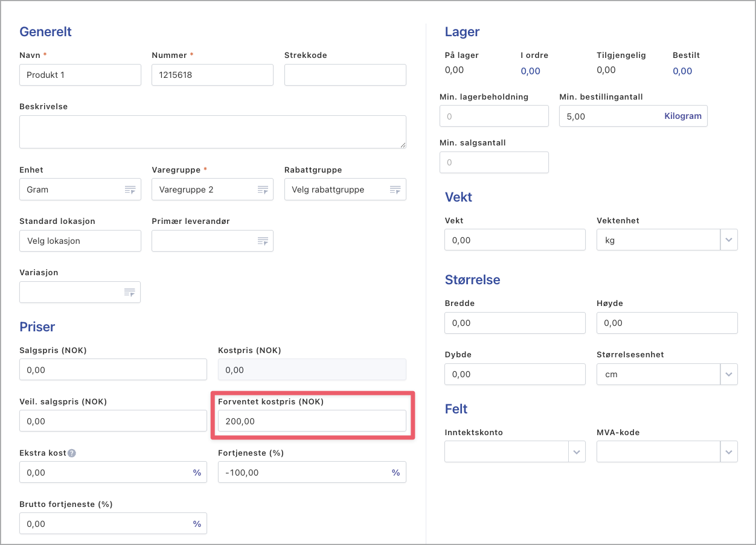Open the Variasjon list picker icon

click(x=130, y=292)
